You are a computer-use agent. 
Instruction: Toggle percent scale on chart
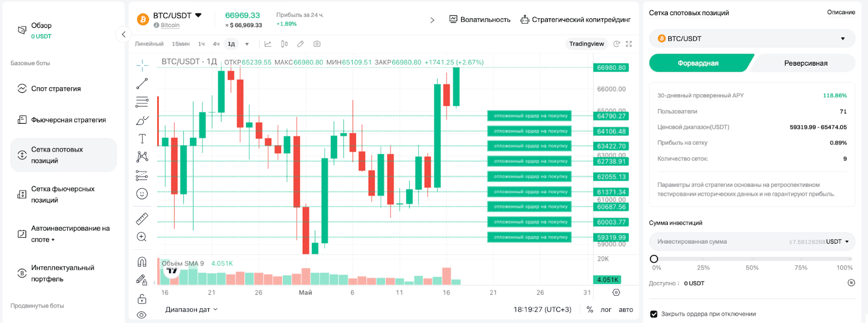pyautogui.click(x=590, y=309)
